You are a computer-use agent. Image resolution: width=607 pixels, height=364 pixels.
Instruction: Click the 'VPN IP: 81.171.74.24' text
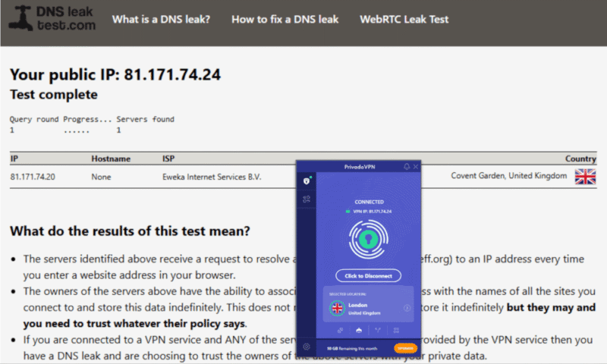pos(372,212)
